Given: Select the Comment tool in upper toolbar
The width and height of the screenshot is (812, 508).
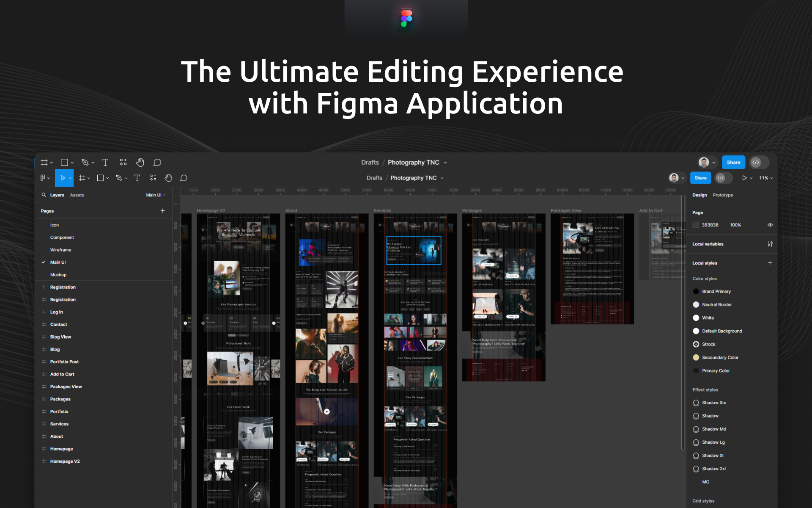Looking at the screenshot, I should click(x=157, y=162).
